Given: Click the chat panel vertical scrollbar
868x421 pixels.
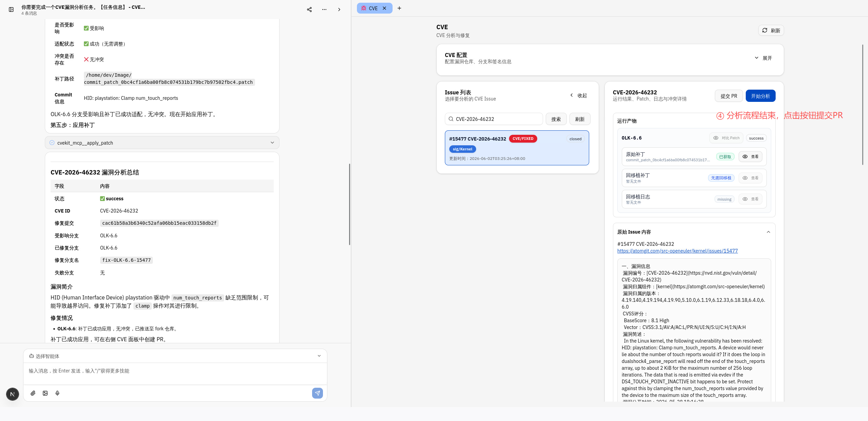Looking at the screenshot, I should click(349, 204).
